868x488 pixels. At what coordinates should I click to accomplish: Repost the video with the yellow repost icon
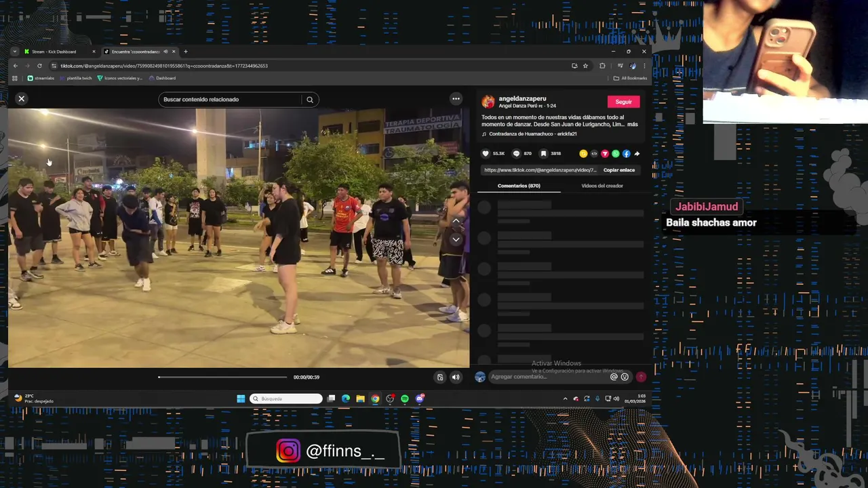(x=583, y=154)
